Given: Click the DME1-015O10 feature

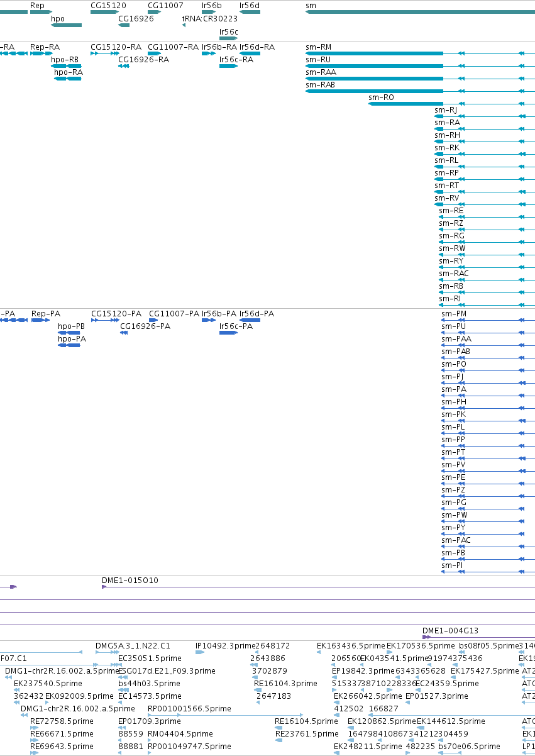Looking at the screenshot, I should pos(318,587).
